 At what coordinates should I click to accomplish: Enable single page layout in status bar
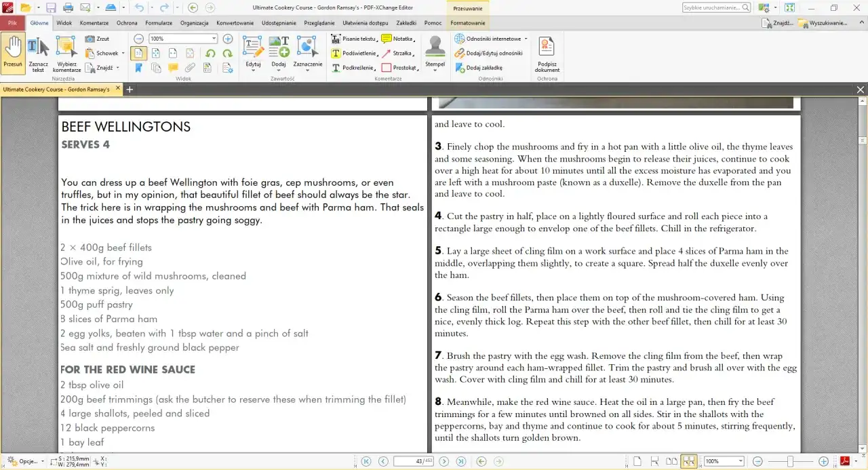[637, 461]
